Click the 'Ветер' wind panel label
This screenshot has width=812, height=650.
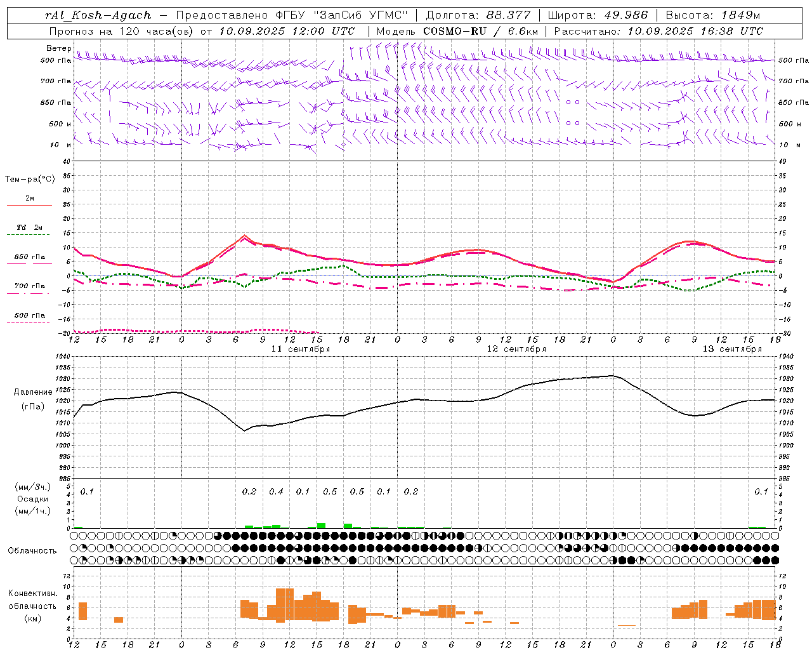[58, 48]
